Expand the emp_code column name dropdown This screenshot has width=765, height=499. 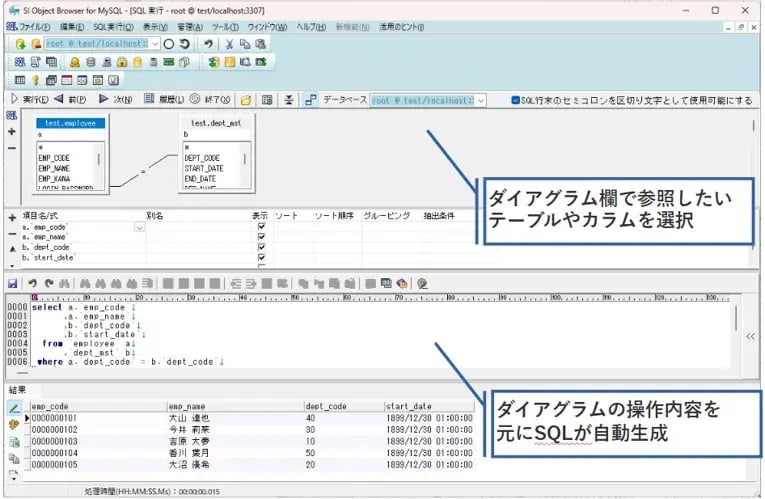tap(138, 228)
